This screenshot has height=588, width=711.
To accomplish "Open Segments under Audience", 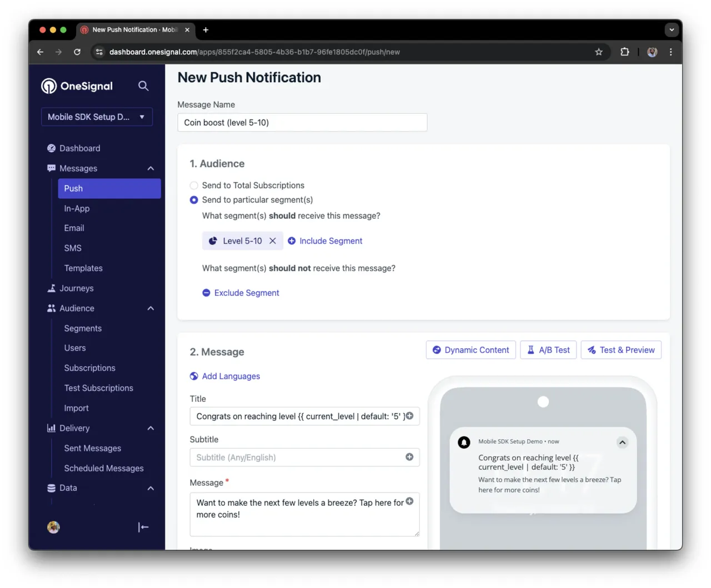I will (x=83, y=328).
